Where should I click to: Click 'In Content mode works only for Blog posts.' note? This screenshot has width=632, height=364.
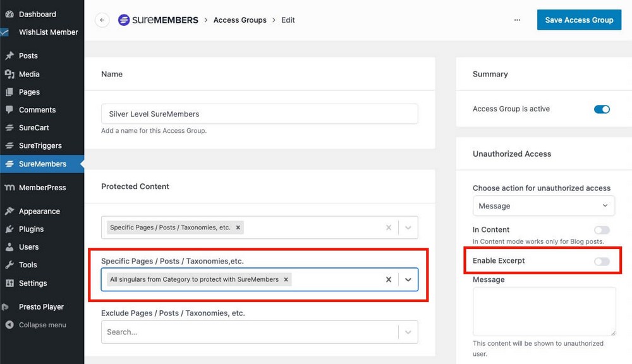tap(538, 241)
